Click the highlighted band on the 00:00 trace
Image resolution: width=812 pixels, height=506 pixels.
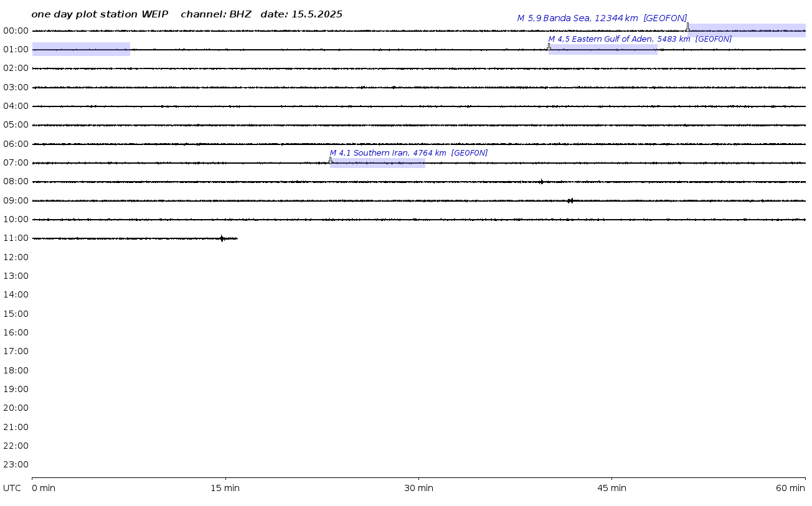pyautogui.click(x=747, y=30)
